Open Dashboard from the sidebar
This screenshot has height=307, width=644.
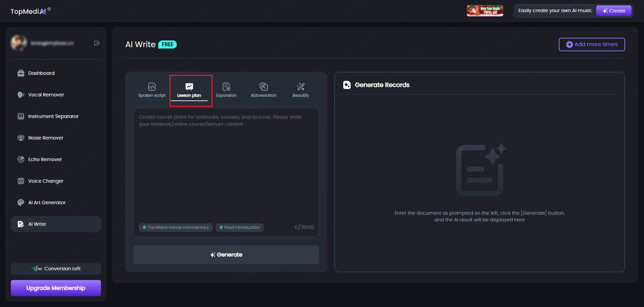(56, 73)
